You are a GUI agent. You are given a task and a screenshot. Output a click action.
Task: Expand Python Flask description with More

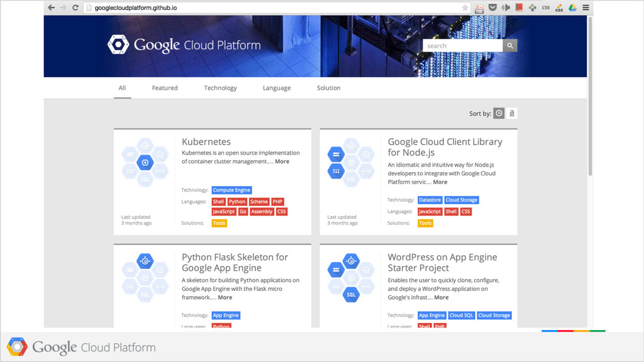point(225,297)
